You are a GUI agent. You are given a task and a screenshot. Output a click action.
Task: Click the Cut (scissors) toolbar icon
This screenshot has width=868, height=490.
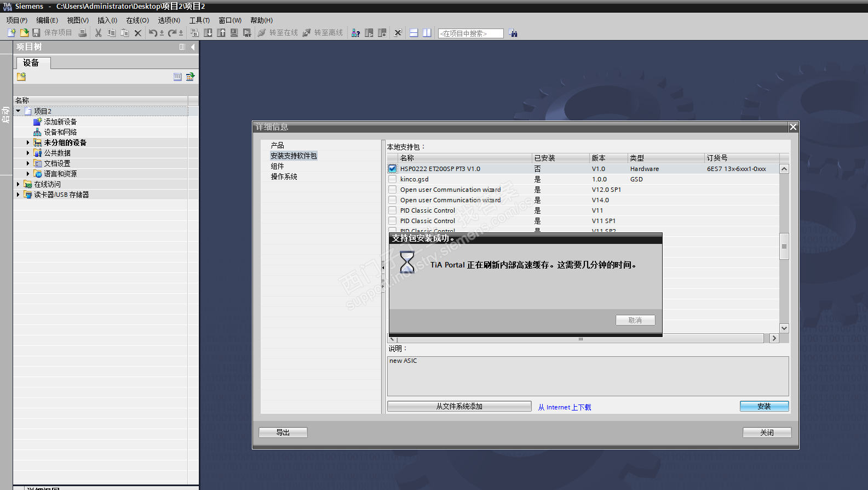click(99, 33)
